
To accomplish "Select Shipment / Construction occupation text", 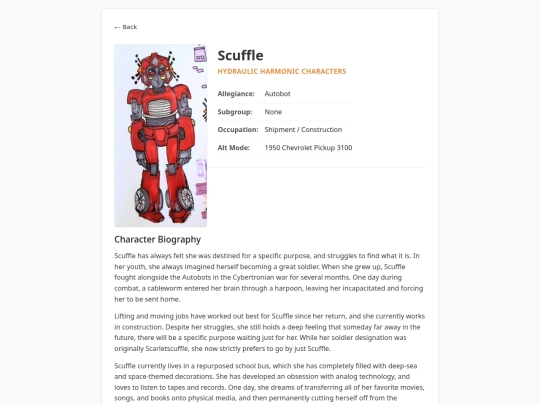I will (303, 130).
